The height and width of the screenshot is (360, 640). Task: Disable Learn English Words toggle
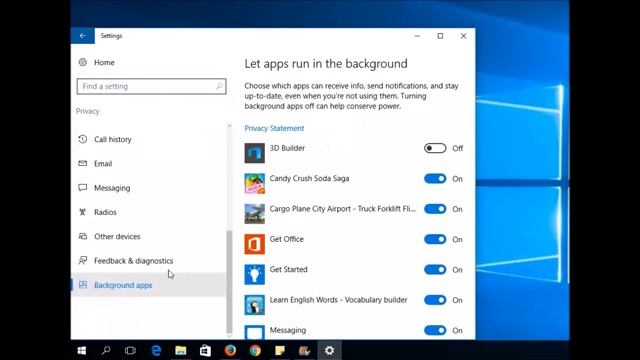pyautogui.click(x=435, y=300)
